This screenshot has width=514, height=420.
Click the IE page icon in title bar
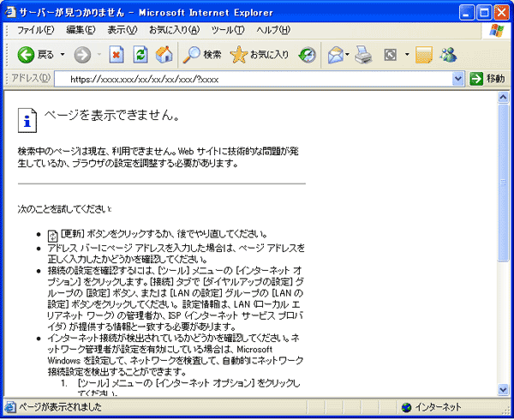tap(10, 12)
